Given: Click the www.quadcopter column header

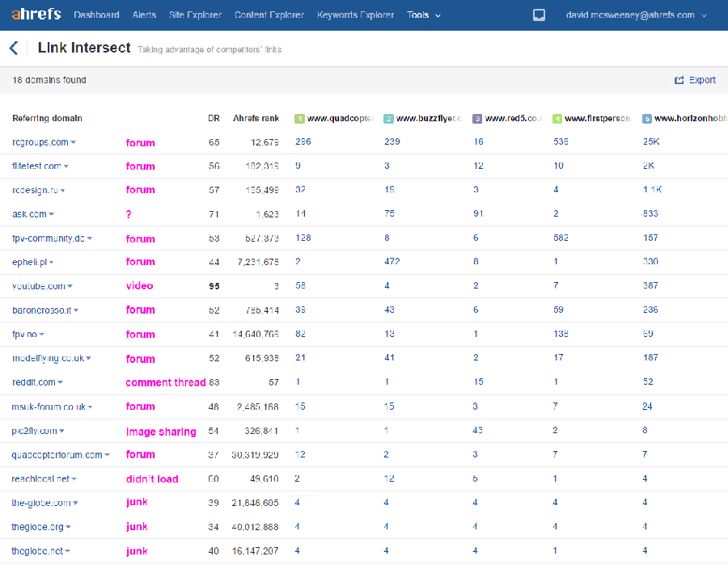Looking at the screenshot, I should point(341,119).
